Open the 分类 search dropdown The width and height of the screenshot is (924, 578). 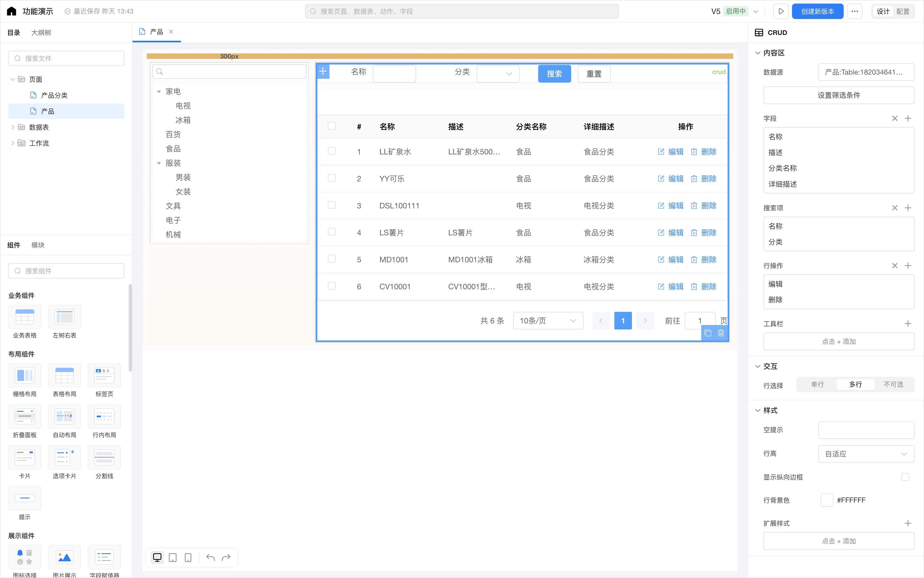(x=498, y=74)
